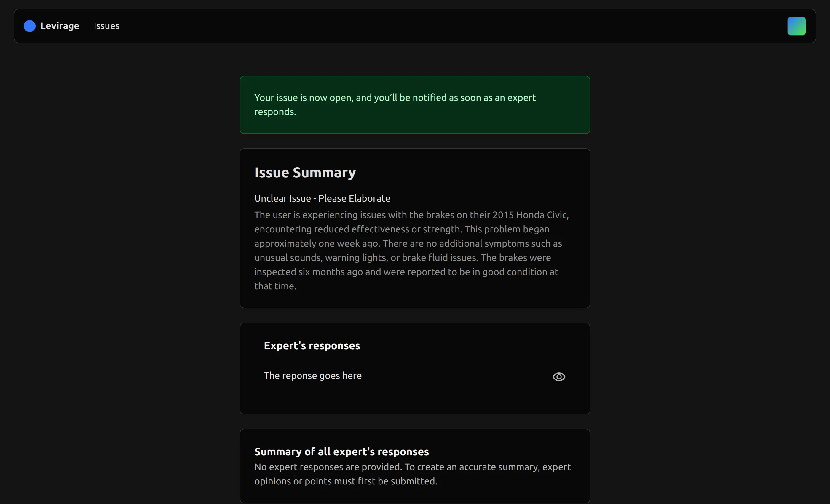The height and width of the screenshot is (504, 830).
Task: Click the Issue Summary heading
Action: pos(305,173)
